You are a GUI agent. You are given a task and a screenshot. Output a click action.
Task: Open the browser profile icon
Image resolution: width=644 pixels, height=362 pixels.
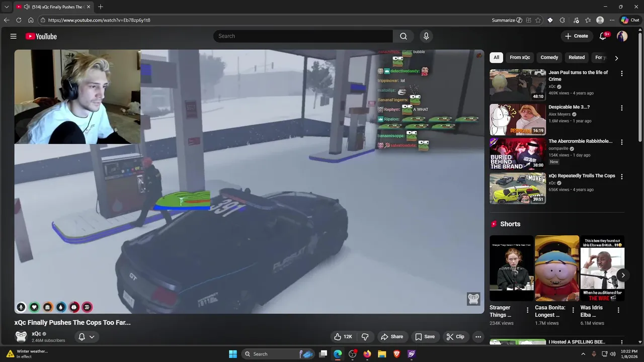click(600, 20)
